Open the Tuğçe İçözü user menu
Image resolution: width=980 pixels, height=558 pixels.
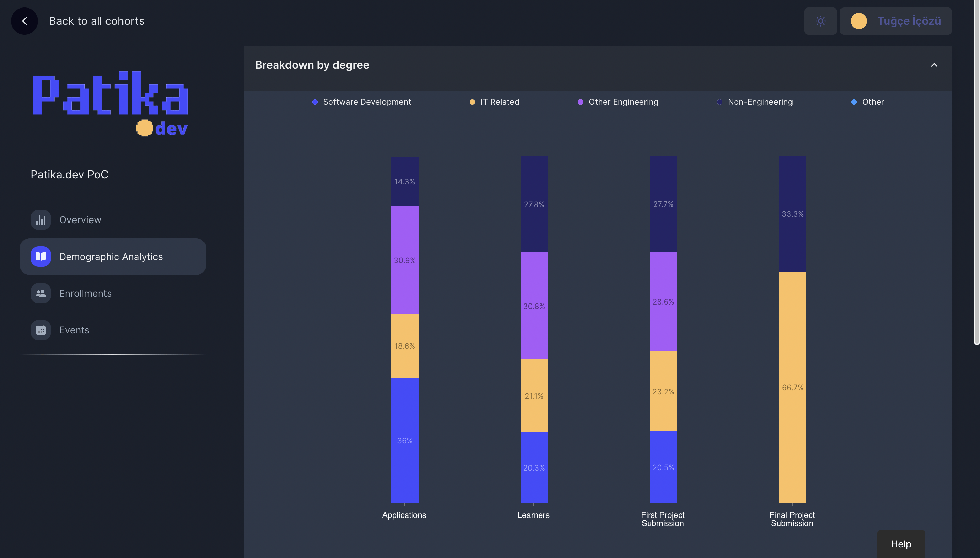tap(909, 21)
